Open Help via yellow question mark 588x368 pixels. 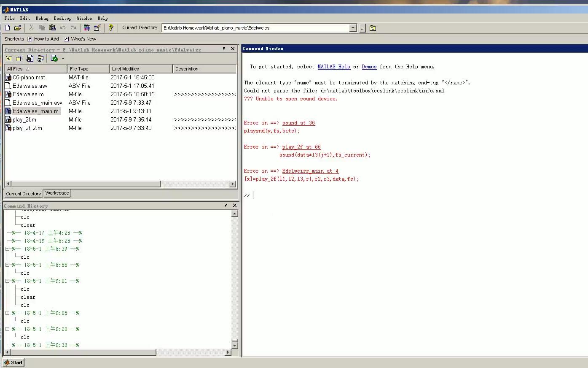pyautogui.click(x=111, y=28)
